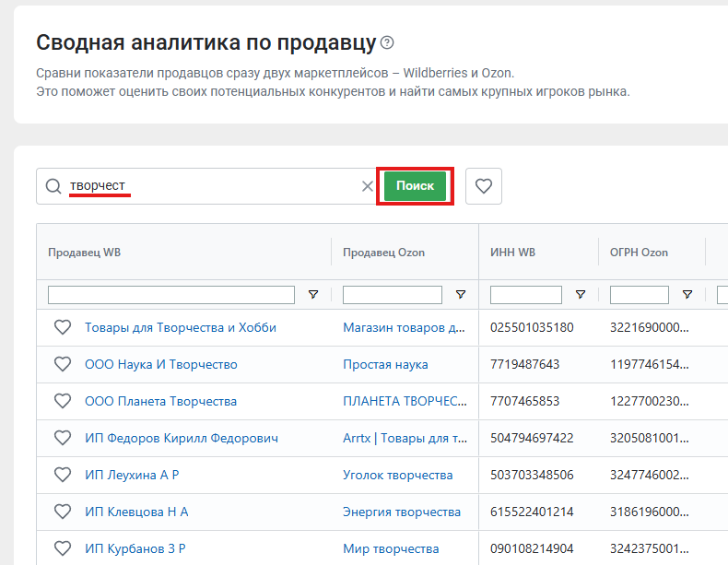This screenshot has height=565, width=728.
Task: Open seller ИП Федоров Кирилл Федорович
Action: 182,438
